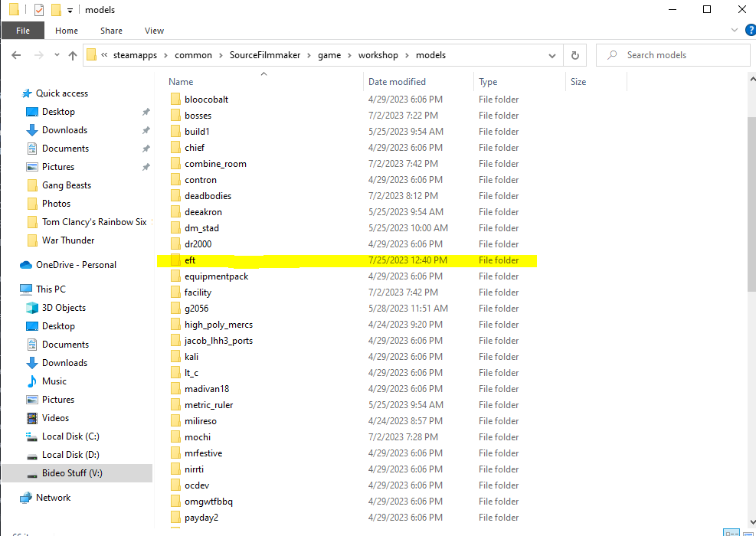
Task: Select the metric_ruler folder name
Action: pos(209,405)
